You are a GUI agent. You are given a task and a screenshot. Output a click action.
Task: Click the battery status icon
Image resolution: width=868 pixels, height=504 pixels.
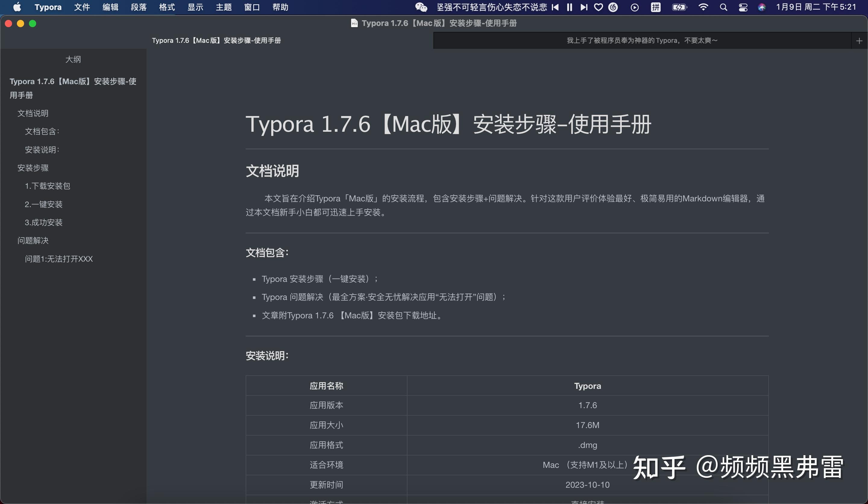(x=679, y=7)
